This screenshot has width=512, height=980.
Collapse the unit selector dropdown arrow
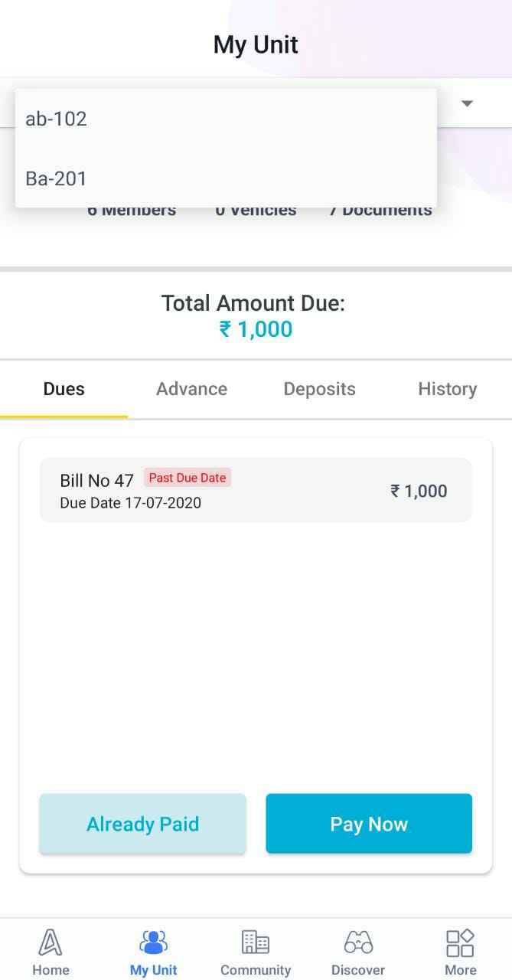click(x=467, y=103)
